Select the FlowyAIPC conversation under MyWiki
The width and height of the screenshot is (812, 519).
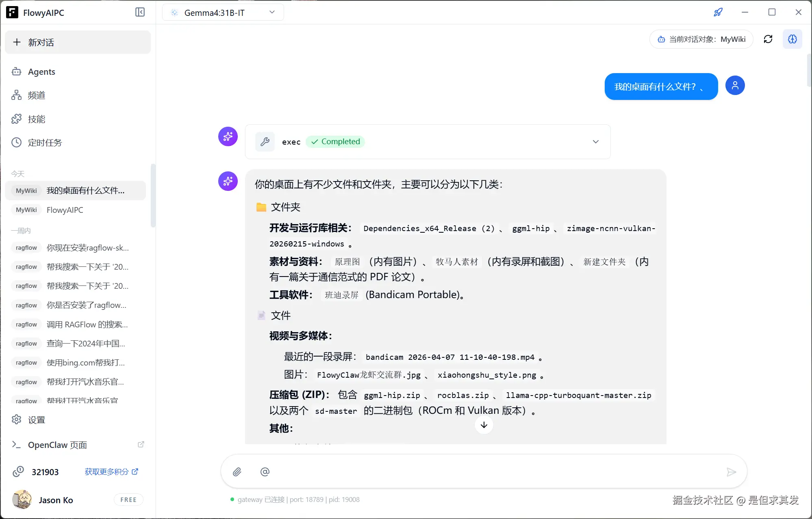click(65, 210)
